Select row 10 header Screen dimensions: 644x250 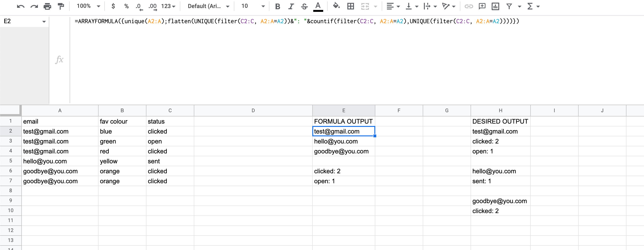[x=10, y=210]
